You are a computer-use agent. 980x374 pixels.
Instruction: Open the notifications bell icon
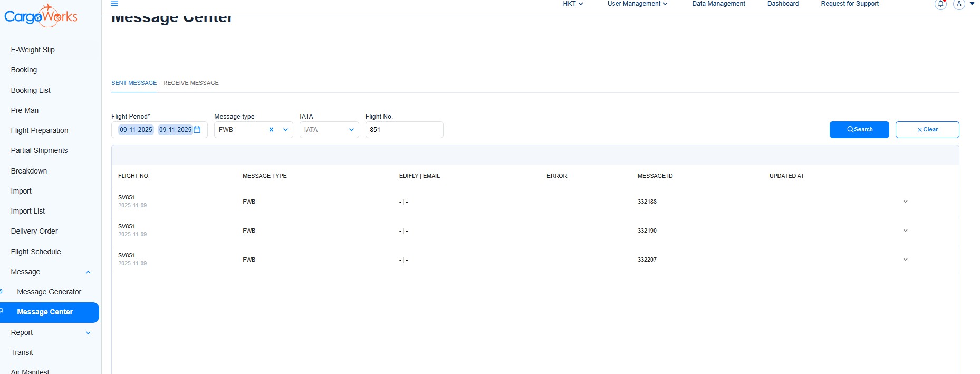pyautogui.click(x=940, y=4)
